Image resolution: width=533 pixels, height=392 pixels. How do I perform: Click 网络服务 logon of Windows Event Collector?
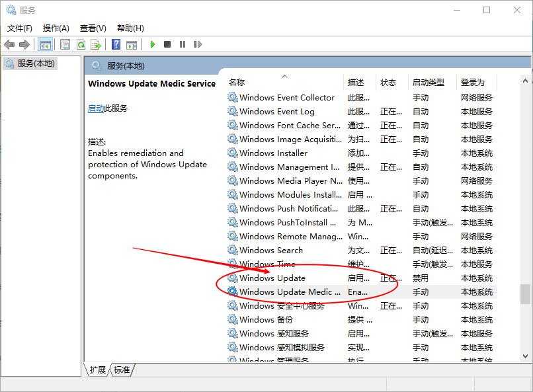pyautogui.click(x=477, y=97)
